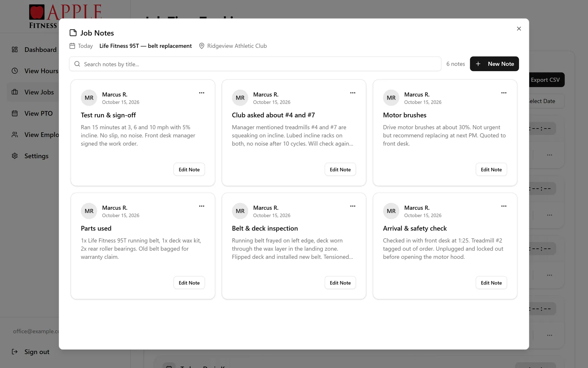Open options menu on Club asked about #4 and #7 note
This screenshot has height=368, width=588.
tap(353, 93)
